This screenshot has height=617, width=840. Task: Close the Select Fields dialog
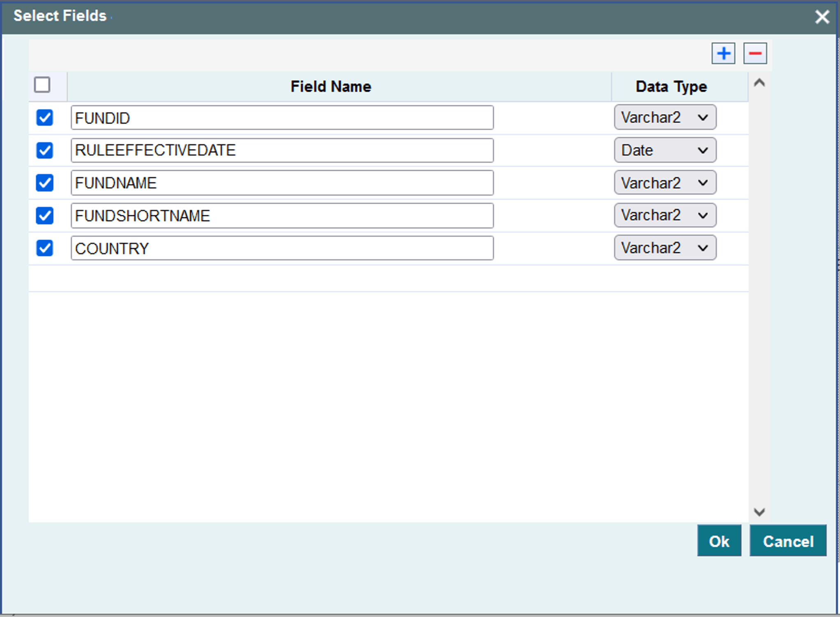[822, 17]
